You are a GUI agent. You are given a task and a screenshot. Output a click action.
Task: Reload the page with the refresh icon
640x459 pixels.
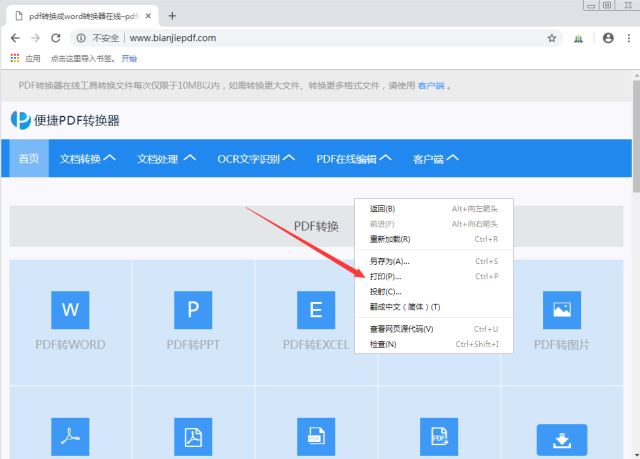pyautogui.click(x=56, y=38)
